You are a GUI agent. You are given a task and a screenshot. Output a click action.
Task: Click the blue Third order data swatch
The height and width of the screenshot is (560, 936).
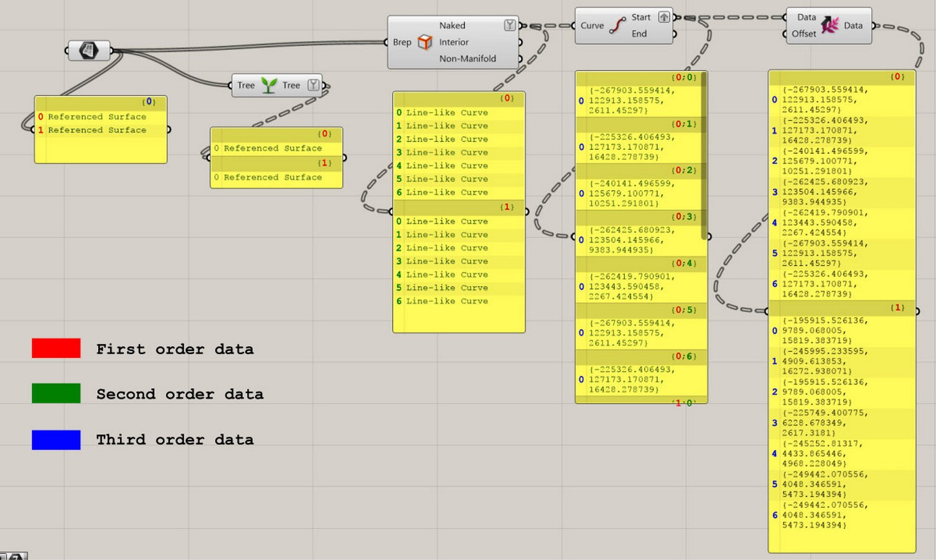point(56,440)
